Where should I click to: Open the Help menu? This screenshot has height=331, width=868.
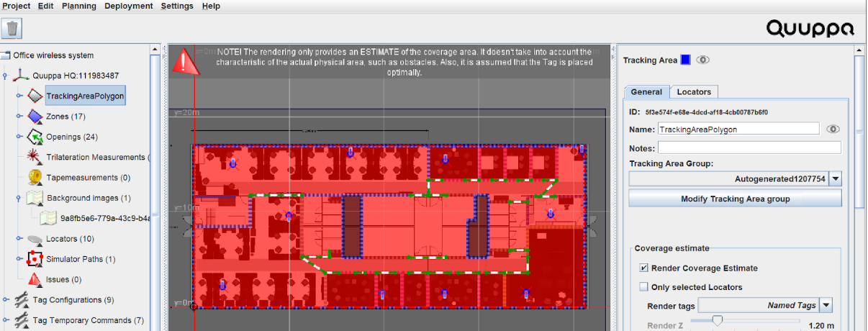[211, 6]
